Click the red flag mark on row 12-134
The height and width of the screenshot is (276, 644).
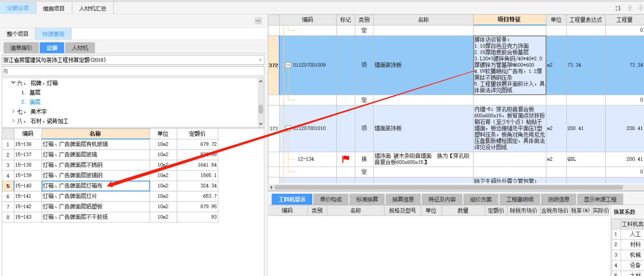[x=346, y=159]
